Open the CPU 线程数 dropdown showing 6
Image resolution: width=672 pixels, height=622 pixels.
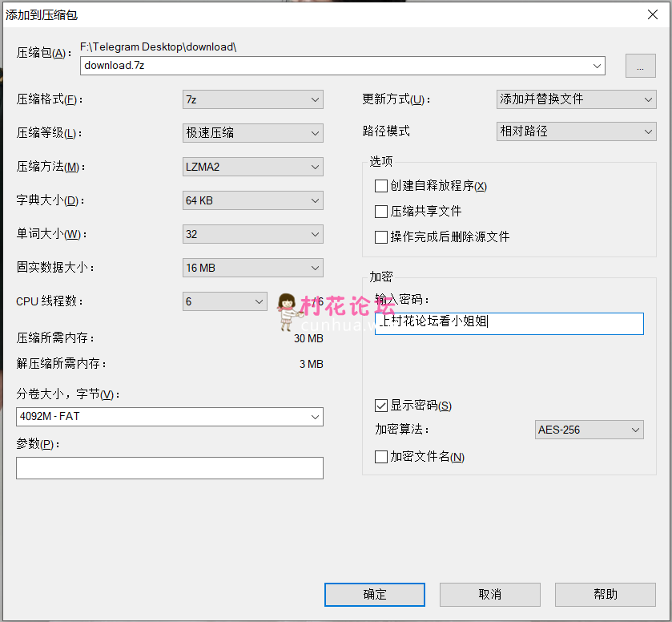pos(224,301)
